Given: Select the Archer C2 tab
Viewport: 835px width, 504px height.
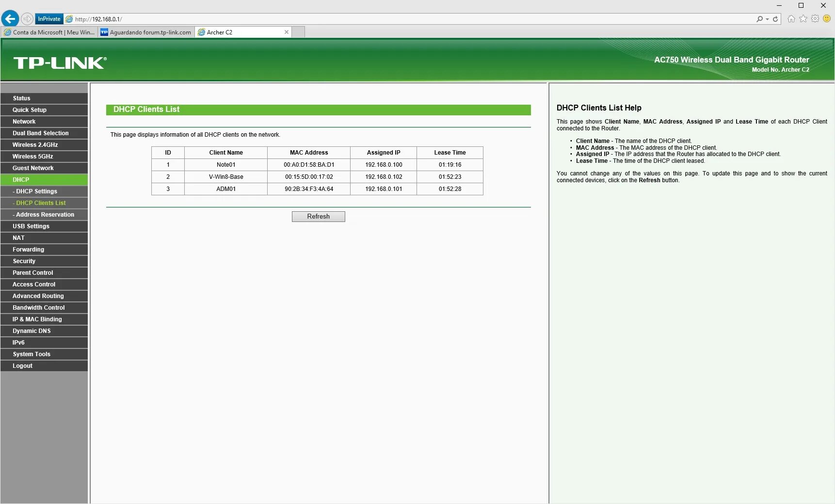Looking at the screenshot, I should click(x=240, y=32).
